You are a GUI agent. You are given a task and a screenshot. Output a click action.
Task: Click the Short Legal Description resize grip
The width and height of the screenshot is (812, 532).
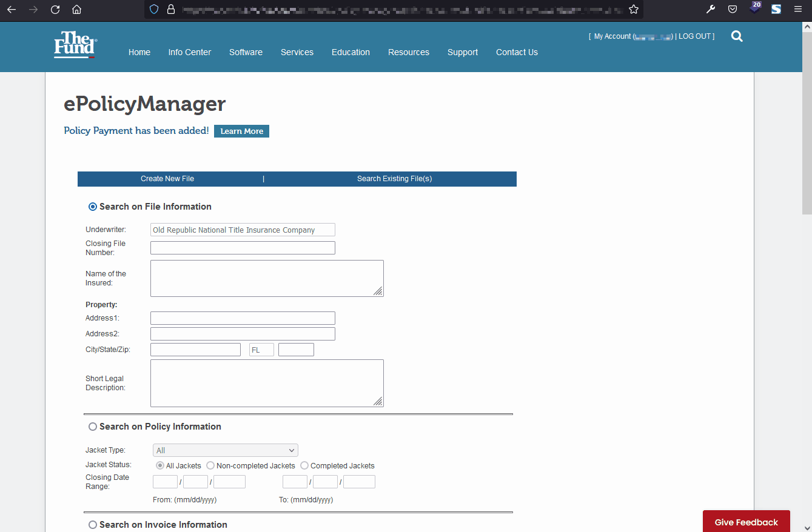(378, 401)
